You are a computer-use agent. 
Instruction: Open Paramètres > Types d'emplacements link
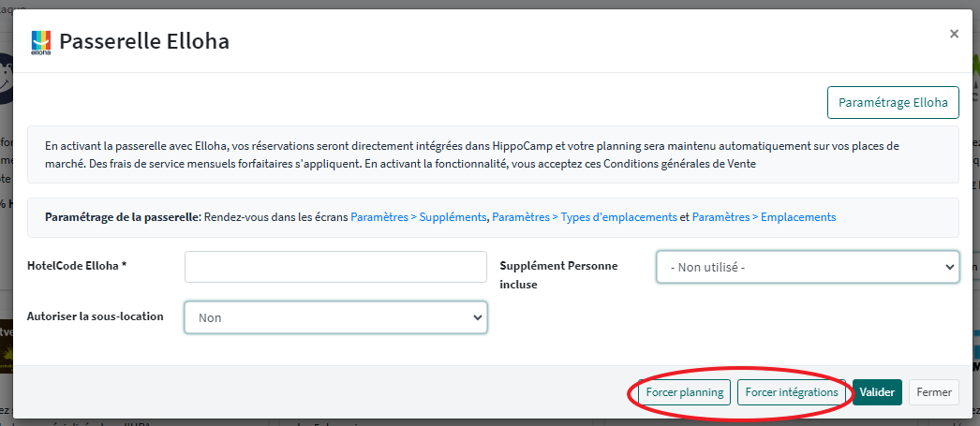click(585, 217)
